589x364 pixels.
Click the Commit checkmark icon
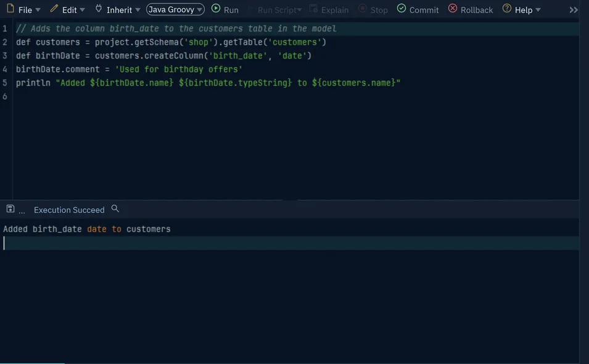pos(402,9)
